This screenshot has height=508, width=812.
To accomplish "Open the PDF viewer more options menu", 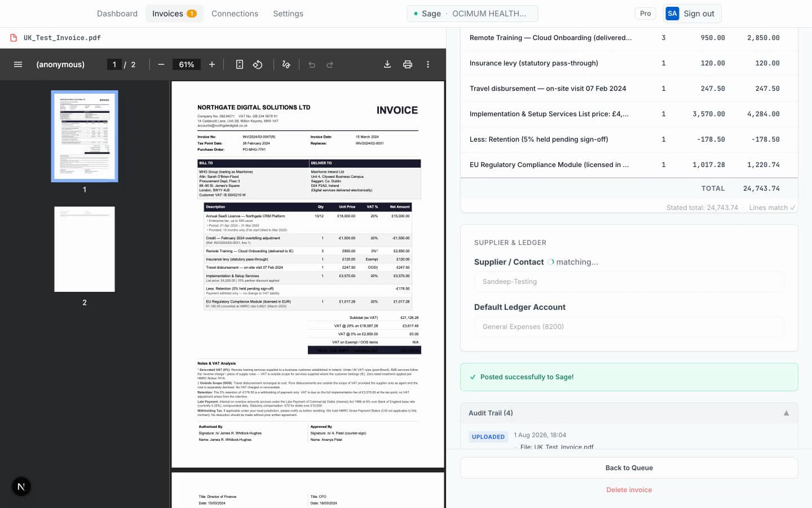I will [x=428, y=64].
